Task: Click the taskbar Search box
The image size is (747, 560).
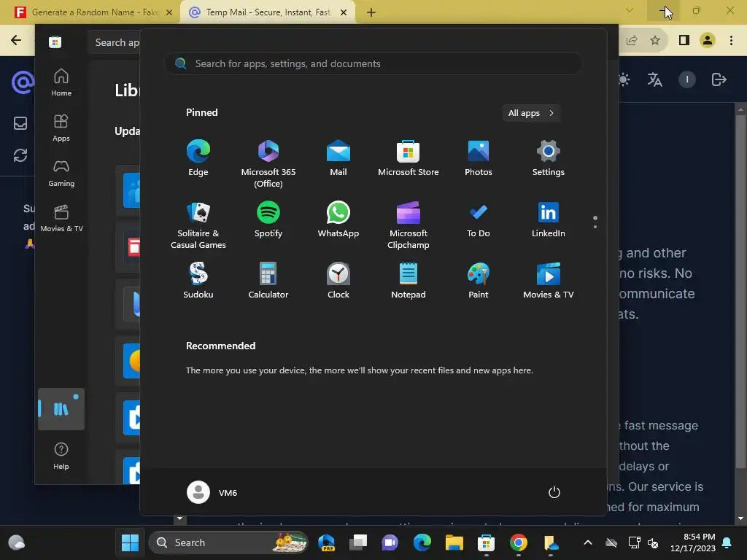Action: (228, 542)
